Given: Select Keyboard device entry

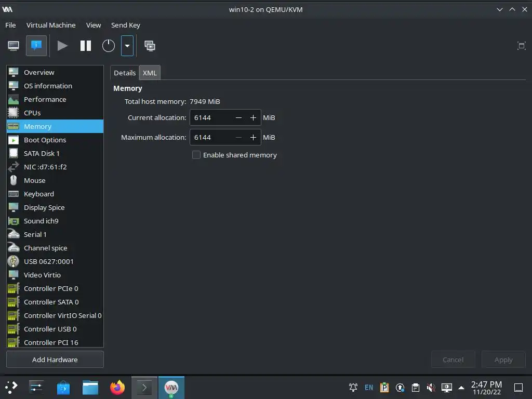Looking at the screenshot, I should 55,194.
